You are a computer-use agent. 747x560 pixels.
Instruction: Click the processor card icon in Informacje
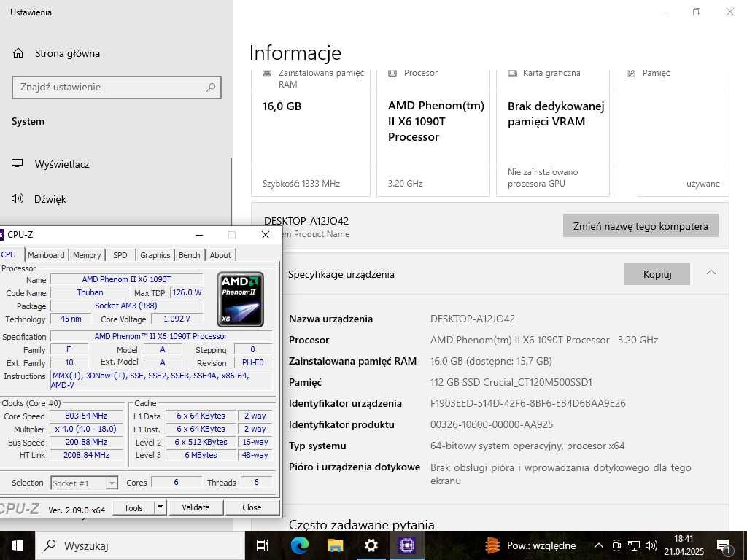(392, 74)
